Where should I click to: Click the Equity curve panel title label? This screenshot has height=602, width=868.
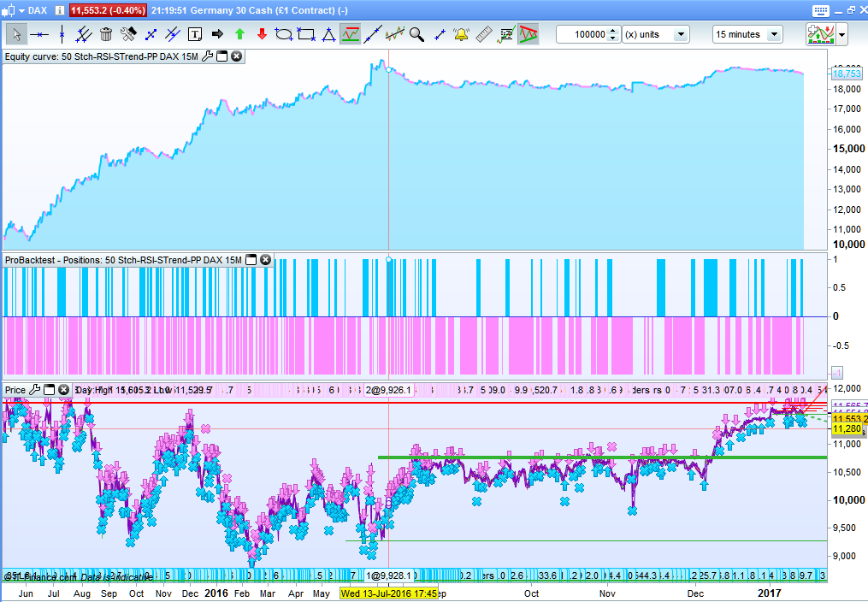point(101,56)
